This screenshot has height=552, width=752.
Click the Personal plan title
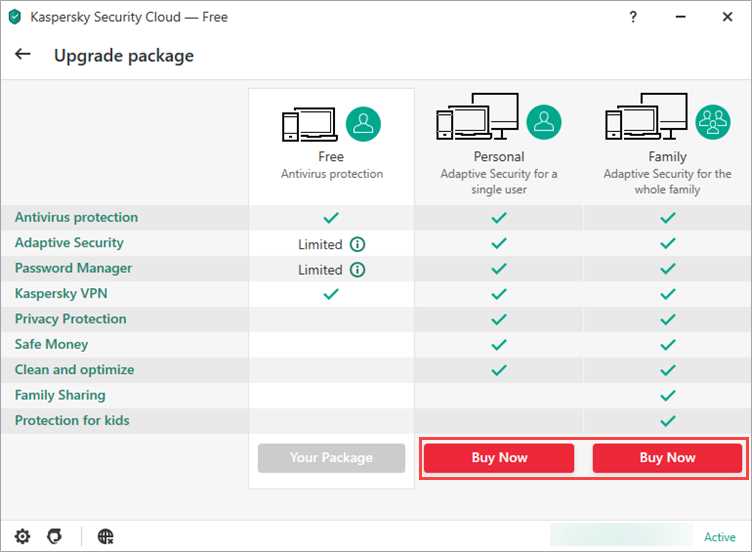(x=499, y=157)
